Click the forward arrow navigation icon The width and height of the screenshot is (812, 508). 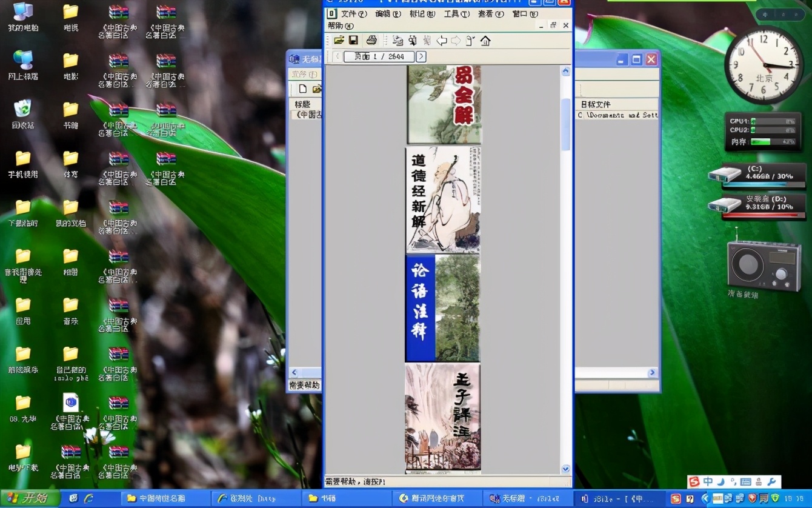(456, 41)
